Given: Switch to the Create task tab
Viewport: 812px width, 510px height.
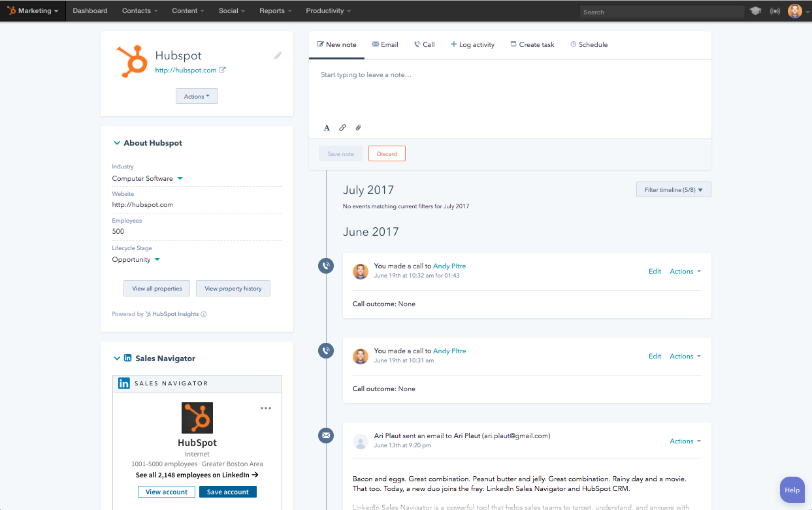Looking at the screenshot, I should pos(532,44).
